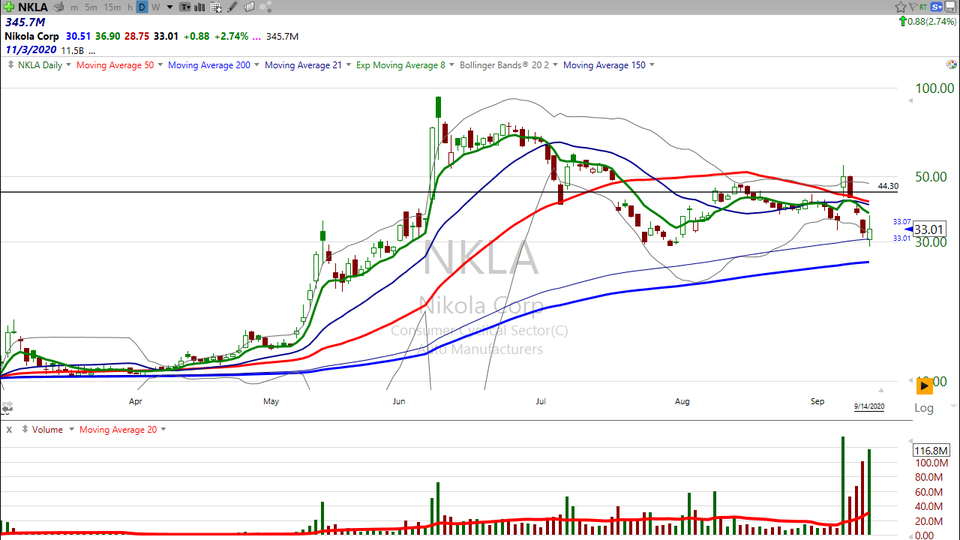Switch to 15m timeframe

pos(112,7)
